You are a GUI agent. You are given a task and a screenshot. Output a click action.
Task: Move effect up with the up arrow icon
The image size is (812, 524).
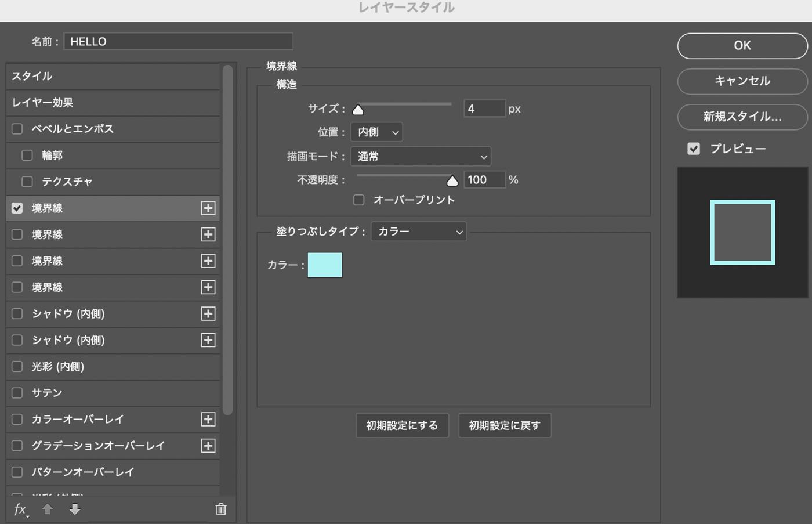click(x=48, y=509)
